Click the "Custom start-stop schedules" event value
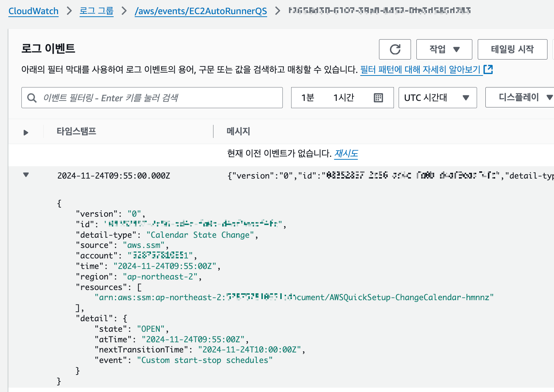554x392 pixels. (205, 360)
